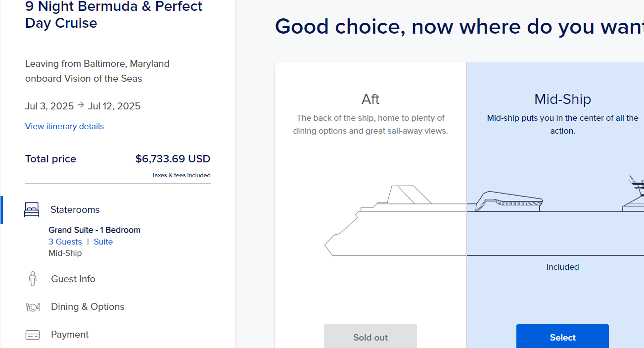Click the Sold out button for Aft
The width and height of the screenshot is (644, 348).
click(x=370, y=336)
